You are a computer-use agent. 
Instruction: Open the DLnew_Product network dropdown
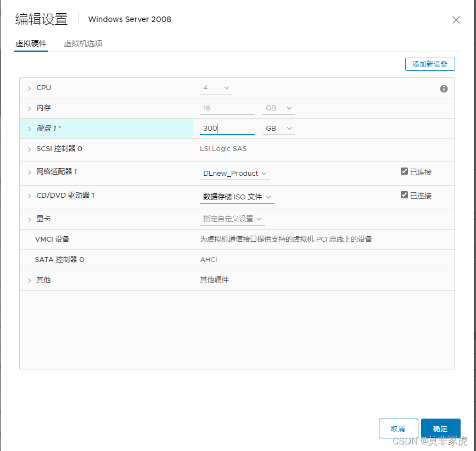click(x=235, y=174)
